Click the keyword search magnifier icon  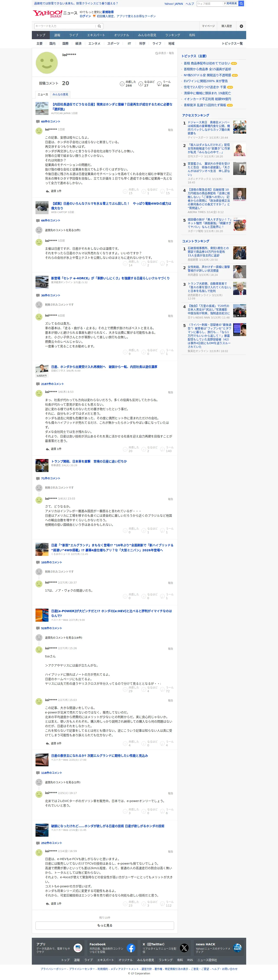click(x=99, y=26)
